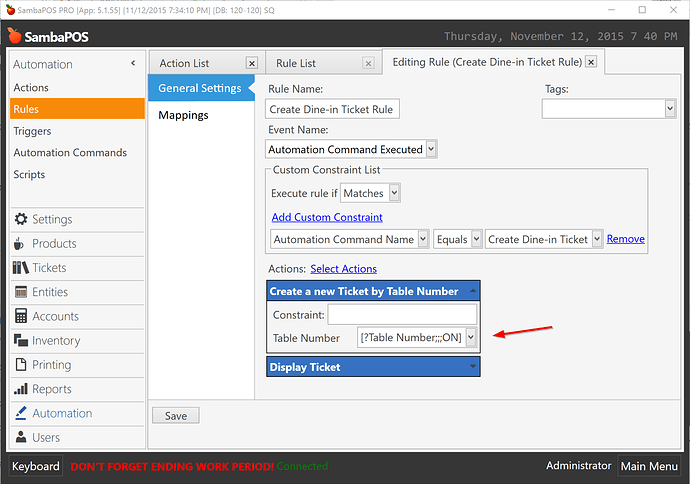
Task: Click the Add Custom Constraint link
Action: [x=327, y=217]
